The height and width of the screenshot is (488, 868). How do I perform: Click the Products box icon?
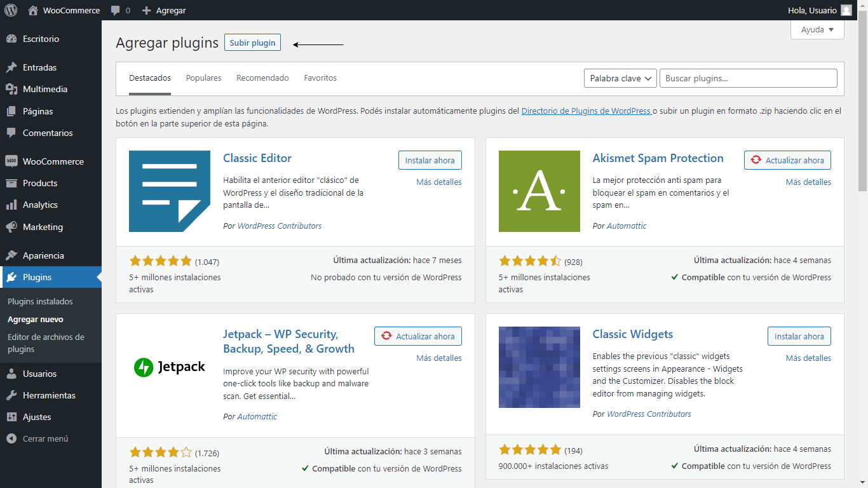11,183
